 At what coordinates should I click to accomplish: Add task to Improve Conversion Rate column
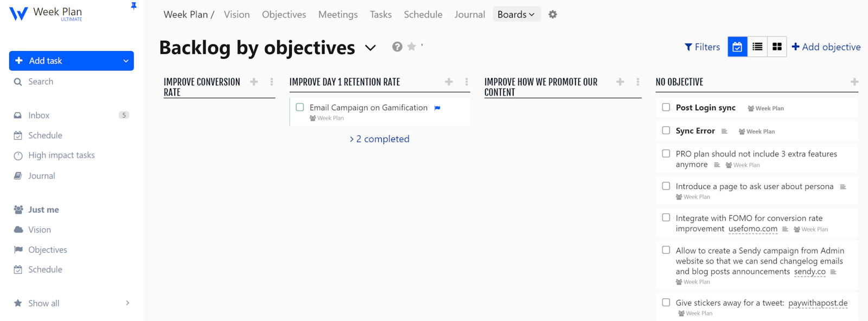(254, 82)
